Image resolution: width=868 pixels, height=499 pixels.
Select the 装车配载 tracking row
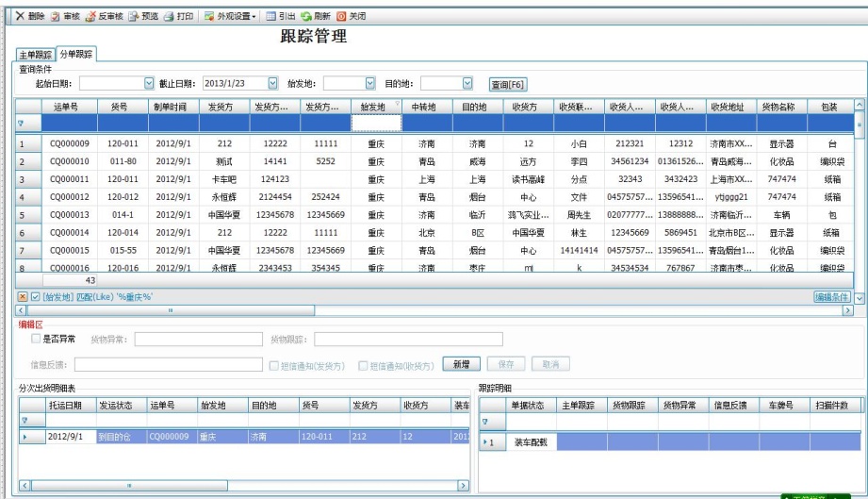coord(670,442)
